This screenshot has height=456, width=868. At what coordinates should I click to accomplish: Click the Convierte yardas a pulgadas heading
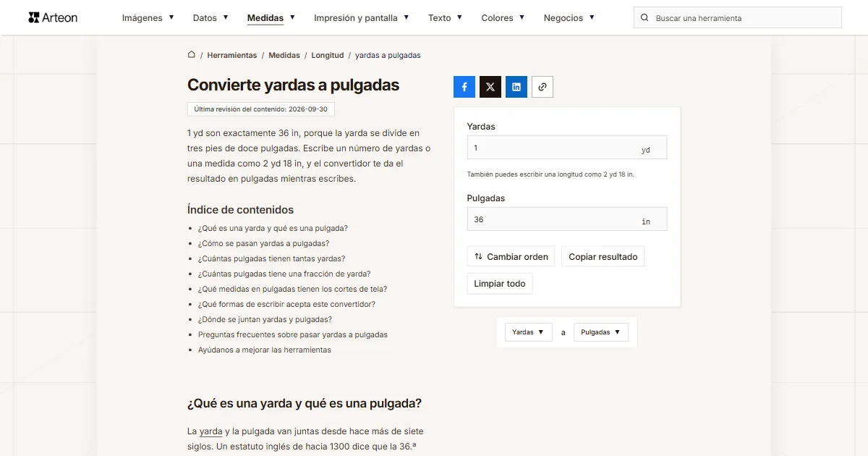tap(293, 85)
